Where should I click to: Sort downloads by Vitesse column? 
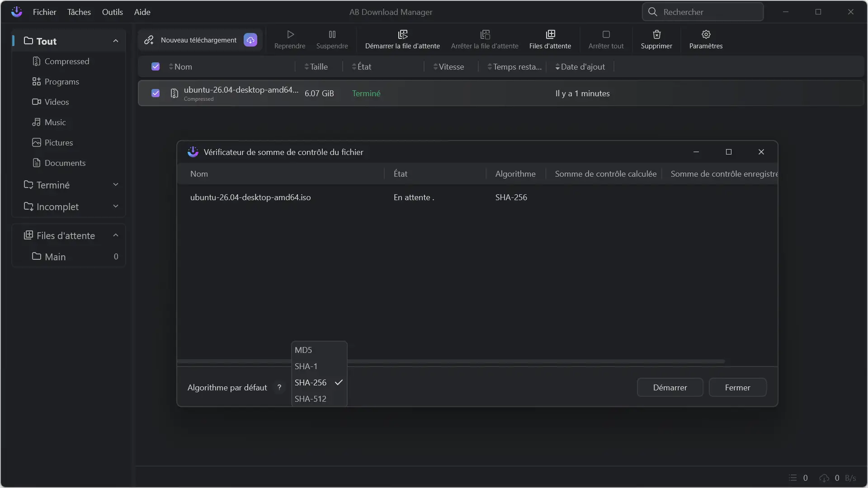click(x=448, y=66)
